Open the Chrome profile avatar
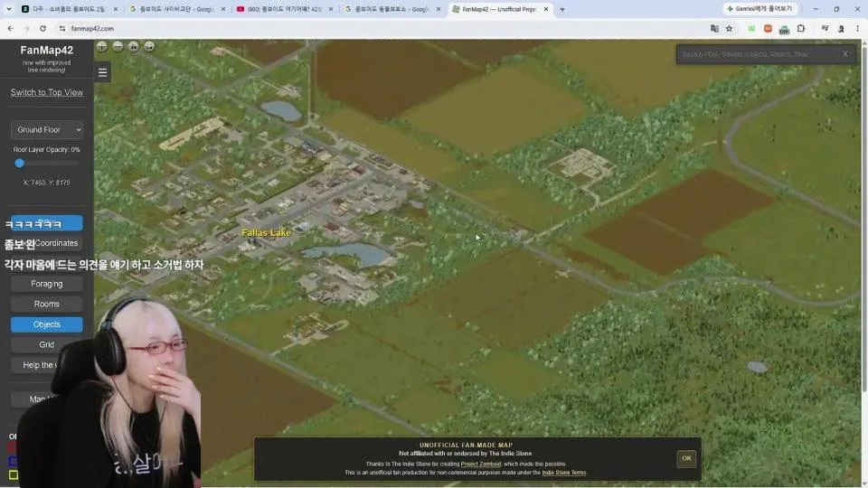Image resolution: width=868 pixels, height=488 pixels. (x=841, y=28)
